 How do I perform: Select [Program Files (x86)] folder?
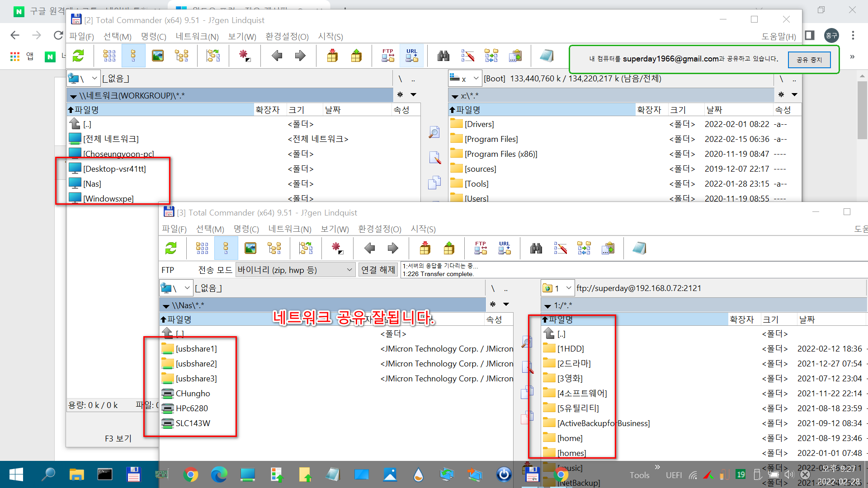[x=501, y=154]
